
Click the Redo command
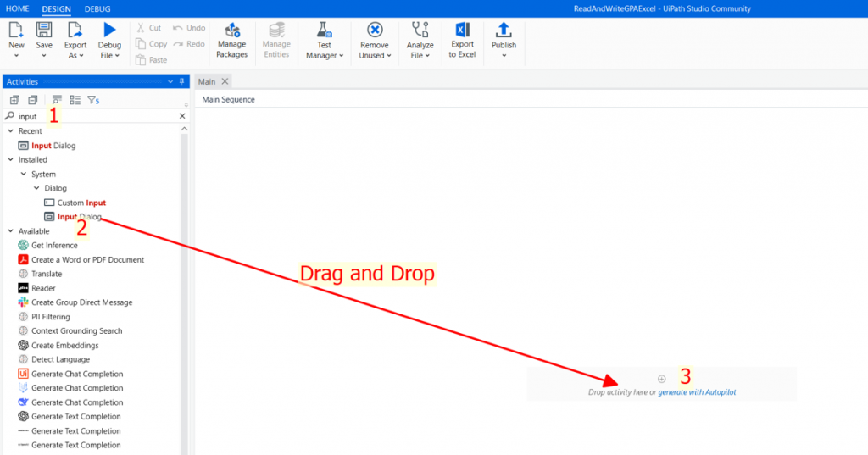click(x=189, y=44)
